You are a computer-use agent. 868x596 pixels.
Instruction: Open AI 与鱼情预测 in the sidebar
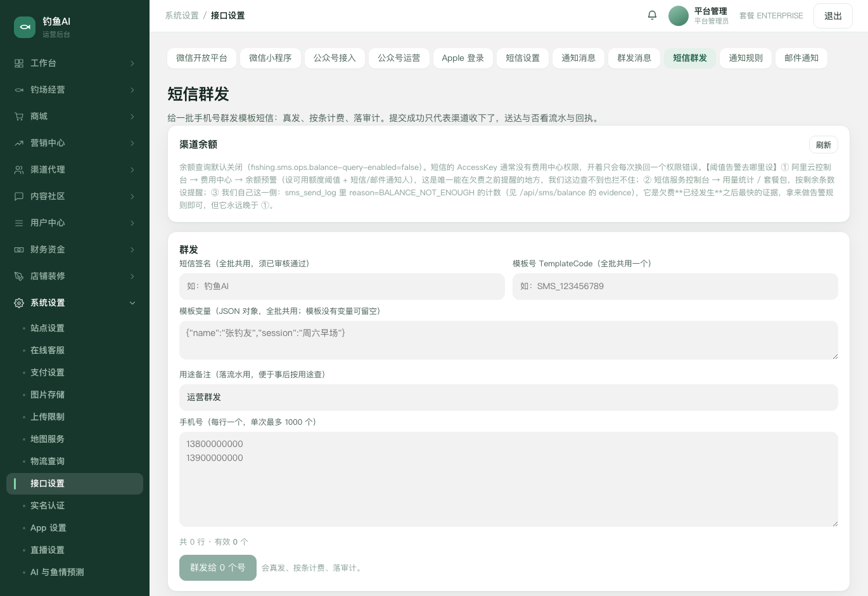point(75,573)
